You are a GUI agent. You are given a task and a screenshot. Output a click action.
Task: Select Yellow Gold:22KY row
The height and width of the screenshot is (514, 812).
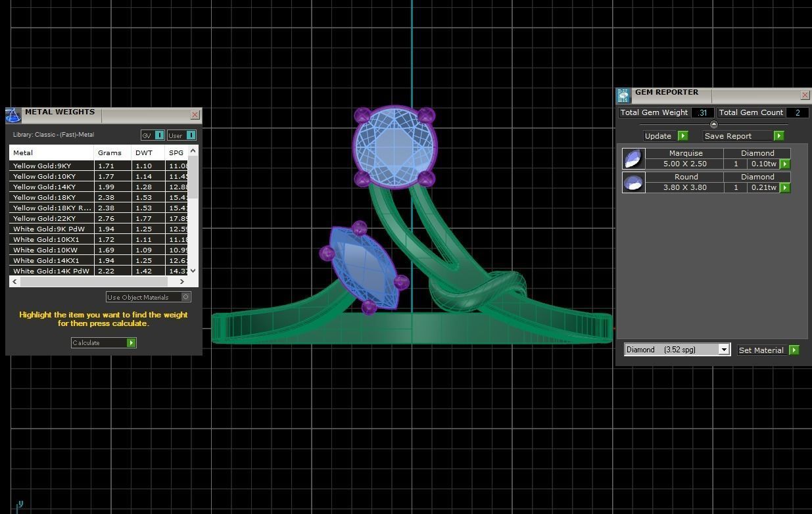pos(99,219)
